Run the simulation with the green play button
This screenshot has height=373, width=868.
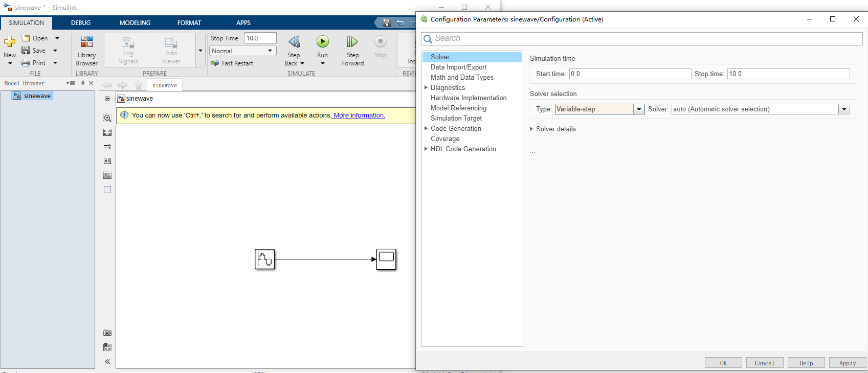322,41
